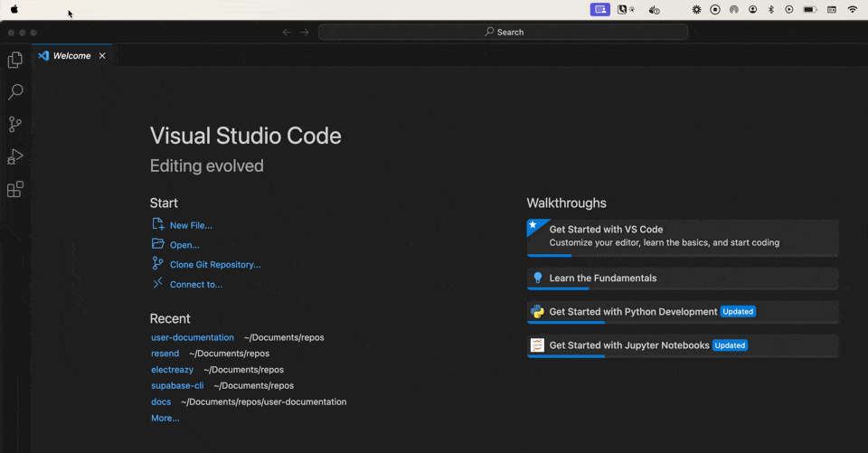This screenshot has height=453, width=868.
Task: Click the apple alert icon in the menu bar
Action: (655, 9)
